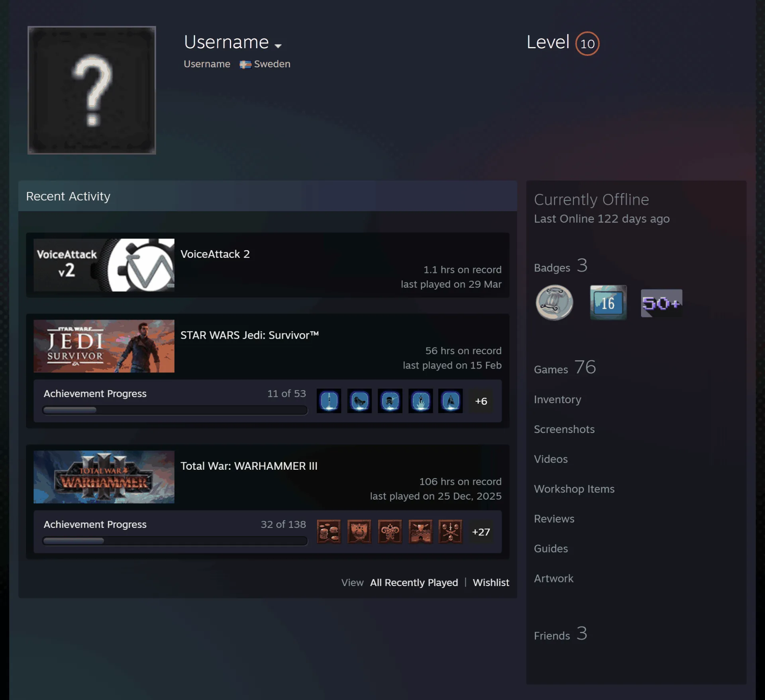Open the VoiceAttack 2 title link
Image resolution: width=765 pixels, height=700 pixels.
pyautogui.click(x=215, y=254)
